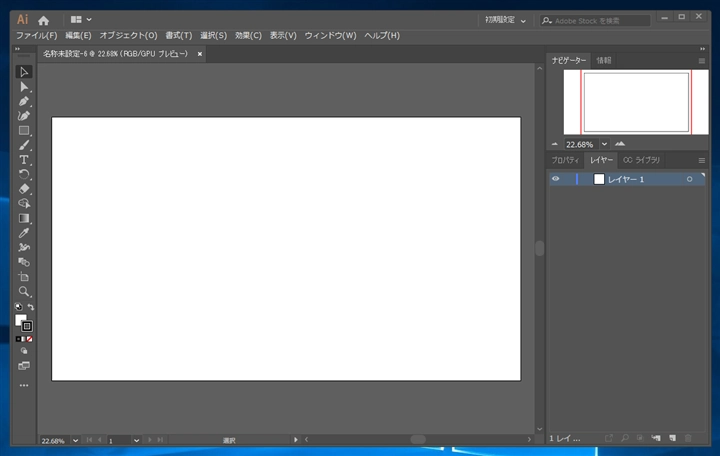
Task: Delete the selected layer trash icon
Action: coord(688,438)
